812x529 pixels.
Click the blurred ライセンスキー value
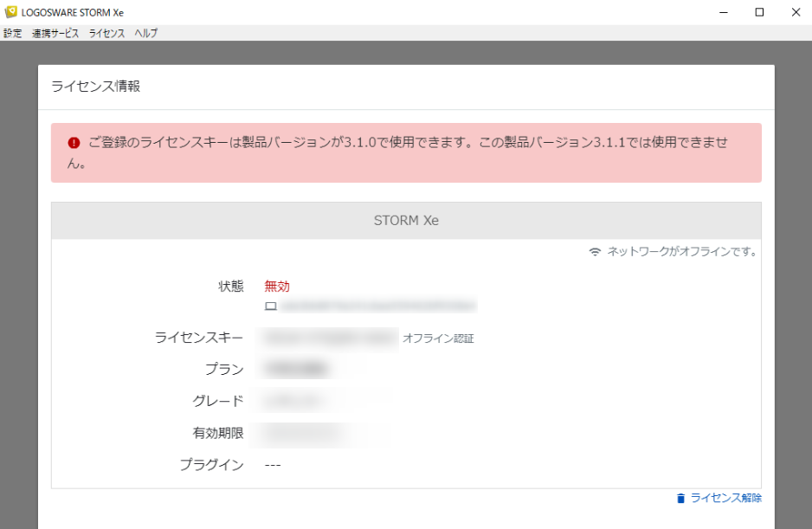[x=330, y=338]
